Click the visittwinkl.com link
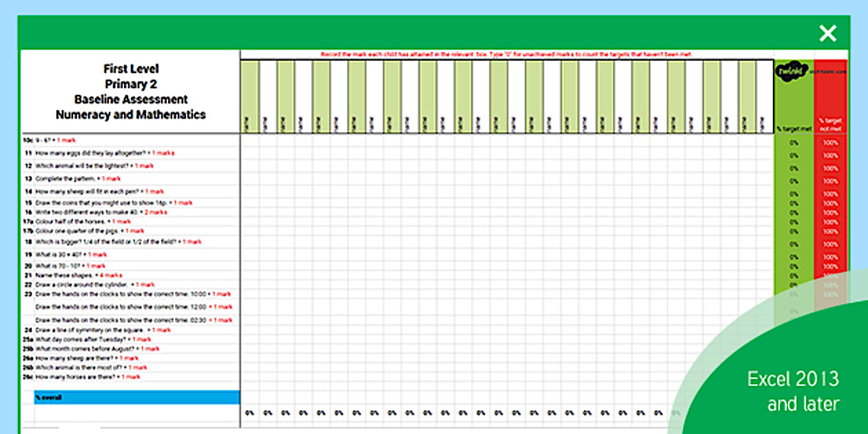 coord(827,70)
